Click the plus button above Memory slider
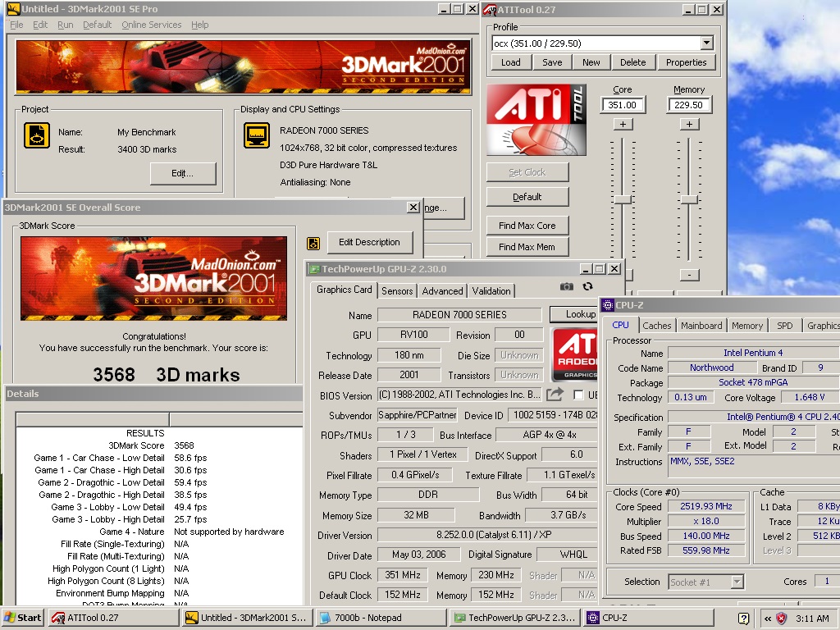840x630 pixels. [689, 125]
